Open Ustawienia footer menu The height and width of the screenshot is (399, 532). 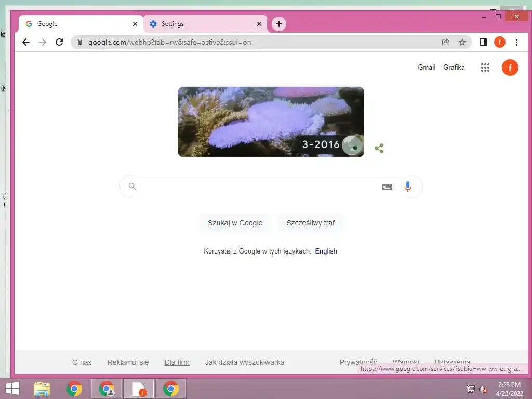[452, 362]
